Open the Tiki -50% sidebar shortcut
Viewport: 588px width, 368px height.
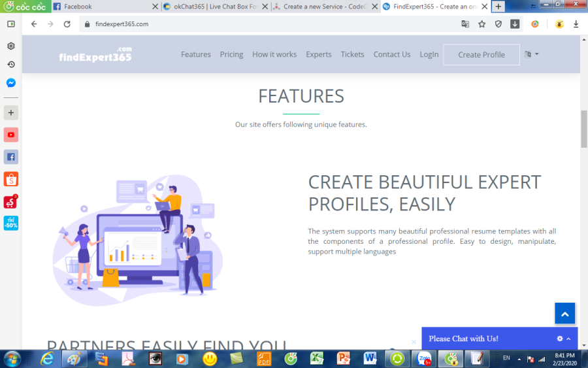click(x=11, y=223)
